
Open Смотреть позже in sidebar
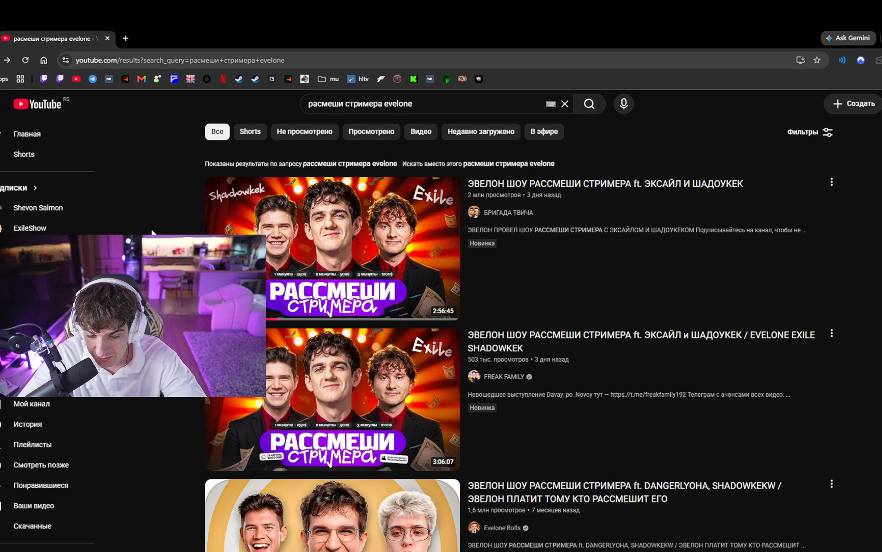pos(41,465)
